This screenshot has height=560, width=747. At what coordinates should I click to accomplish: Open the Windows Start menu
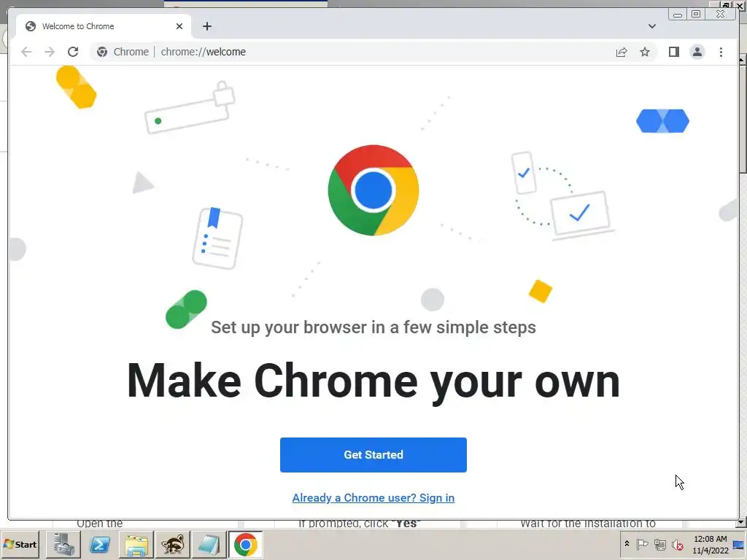(20, 544)
